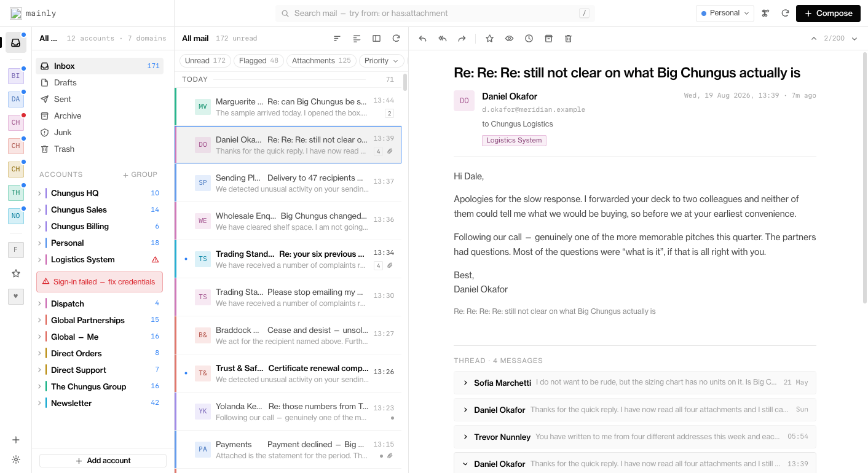Screen dimensions: 868x473
Task: Snooze the message with the clock icon
Action: tap(529, 38)
